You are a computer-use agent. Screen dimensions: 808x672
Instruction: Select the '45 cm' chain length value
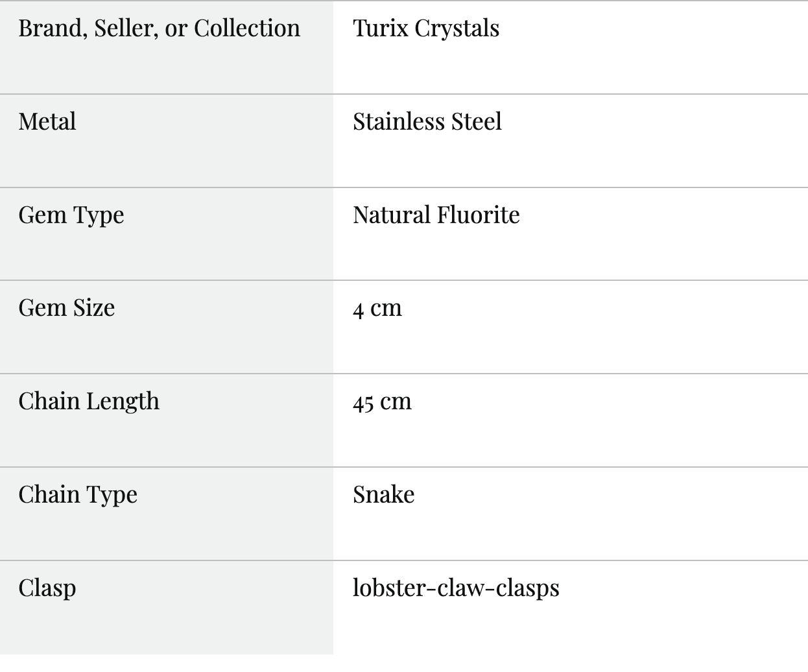[383, 402]
